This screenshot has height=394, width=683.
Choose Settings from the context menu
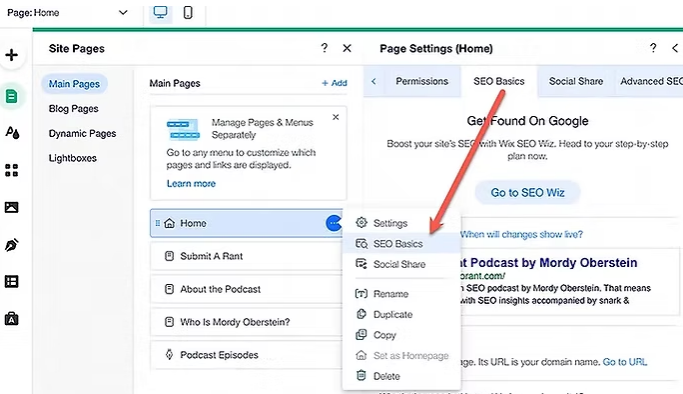tap(401, 223)
